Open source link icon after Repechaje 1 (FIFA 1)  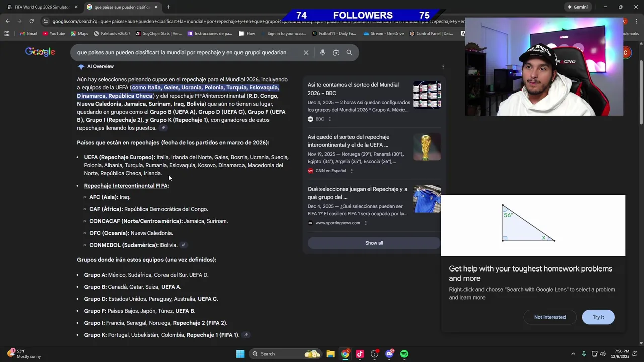(x=246, y=335)
